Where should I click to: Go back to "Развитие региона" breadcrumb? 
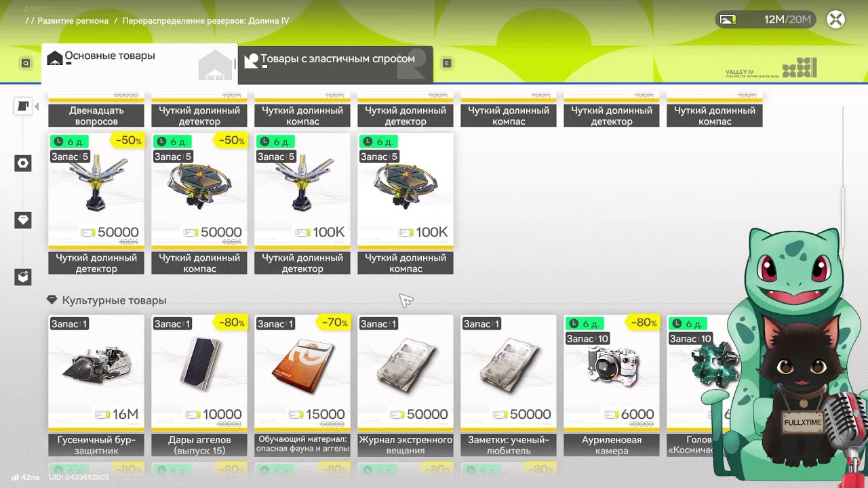point(73,21)
